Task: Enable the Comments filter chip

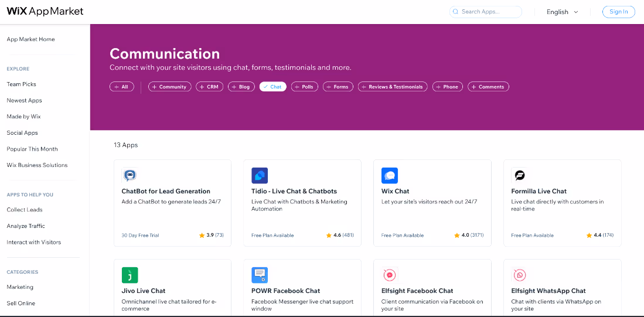Action: [488, 87]
